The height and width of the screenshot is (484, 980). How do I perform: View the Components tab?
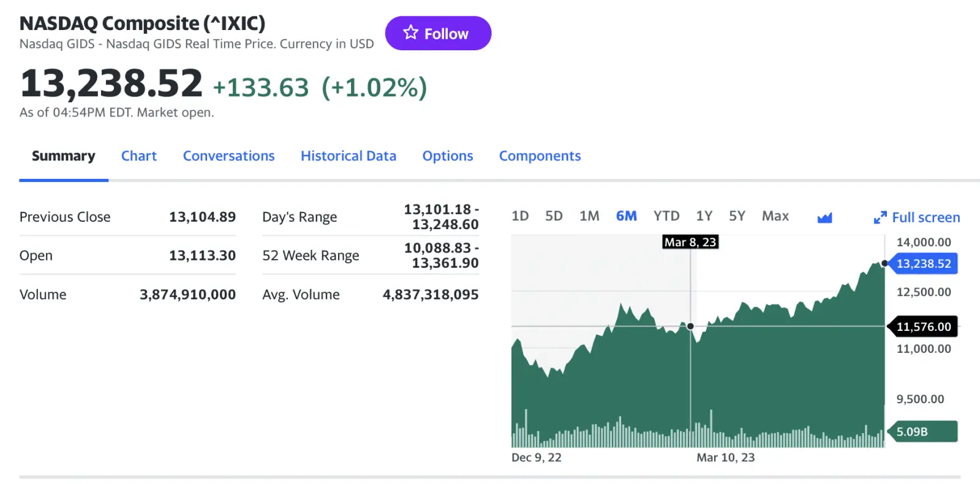539,156
